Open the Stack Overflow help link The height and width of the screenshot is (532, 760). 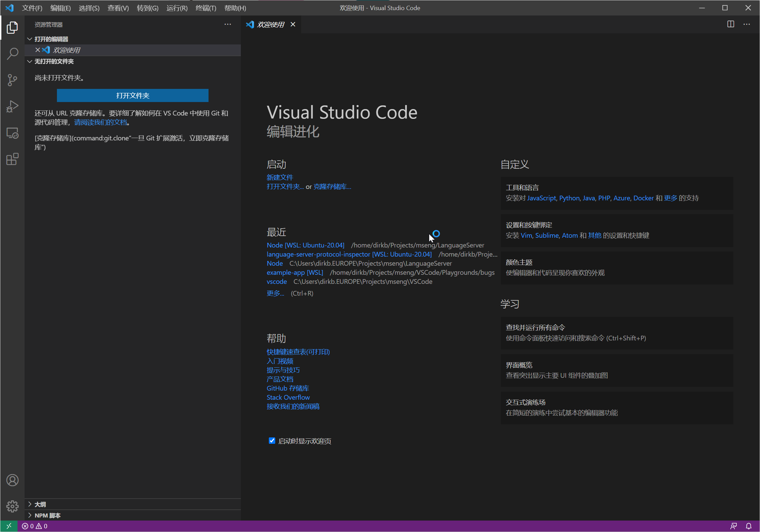(x=288, y=397)
